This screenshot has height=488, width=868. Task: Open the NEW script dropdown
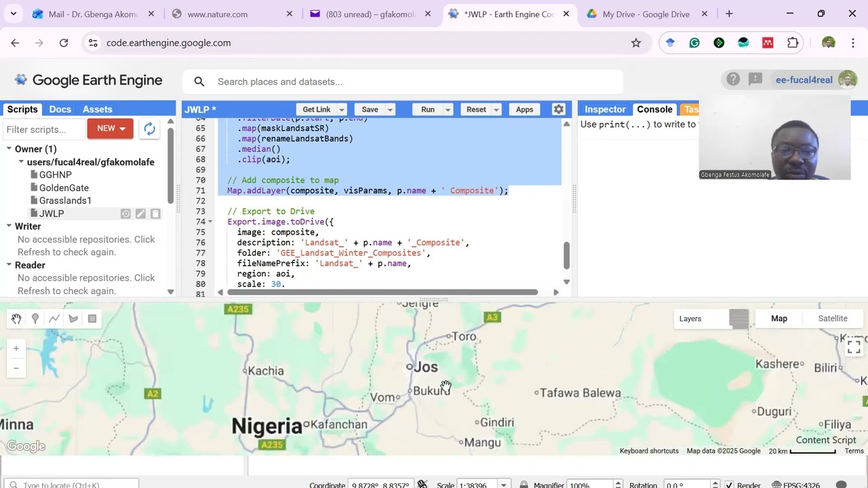(x=110, y=128)
